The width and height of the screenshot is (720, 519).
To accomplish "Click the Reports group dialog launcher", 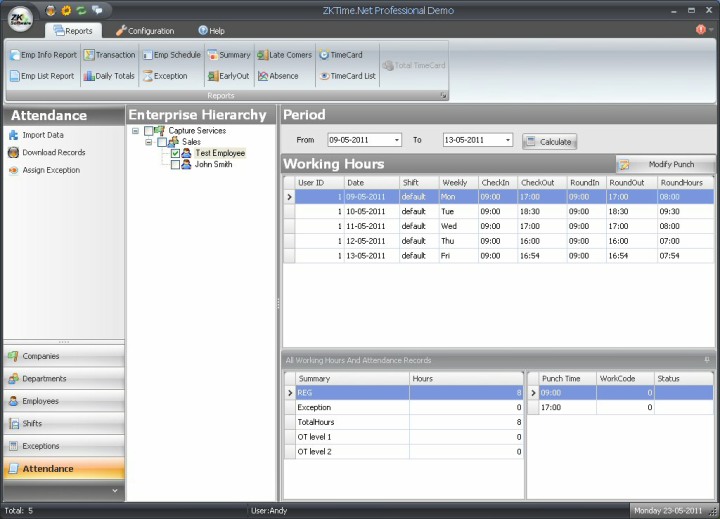I will click(443, 96).
